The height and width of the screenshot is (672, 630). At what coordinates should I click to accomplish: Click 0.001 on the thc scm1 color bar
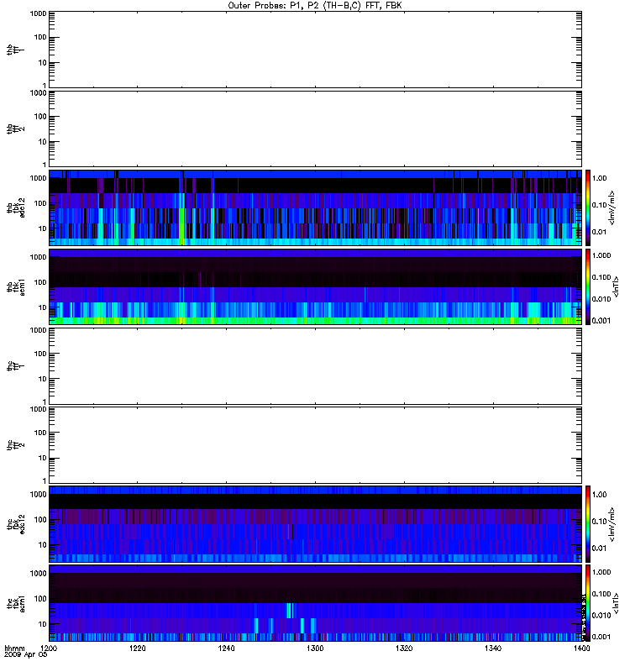point(601,637)
